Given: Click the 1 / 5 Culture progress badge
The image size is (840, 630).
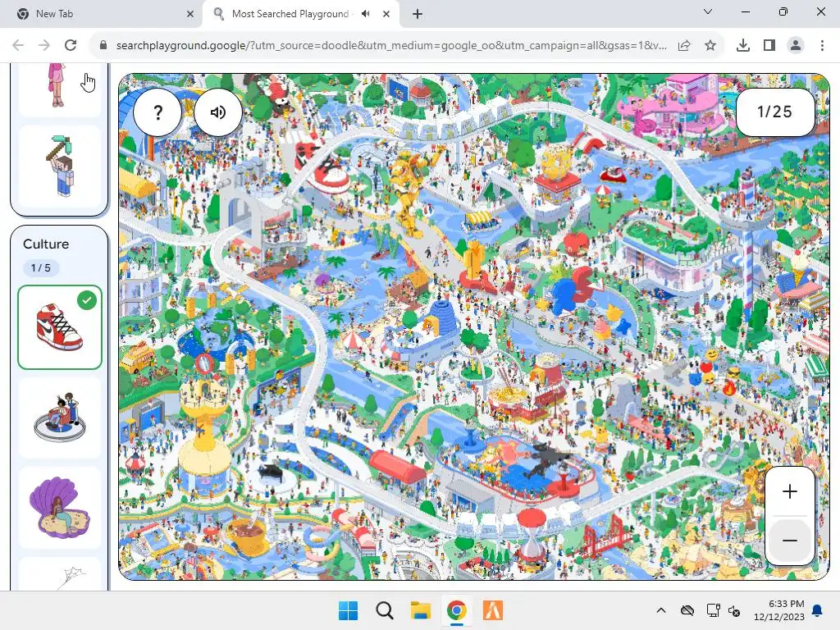Looking at the screenshot, I should pos(41,268).
